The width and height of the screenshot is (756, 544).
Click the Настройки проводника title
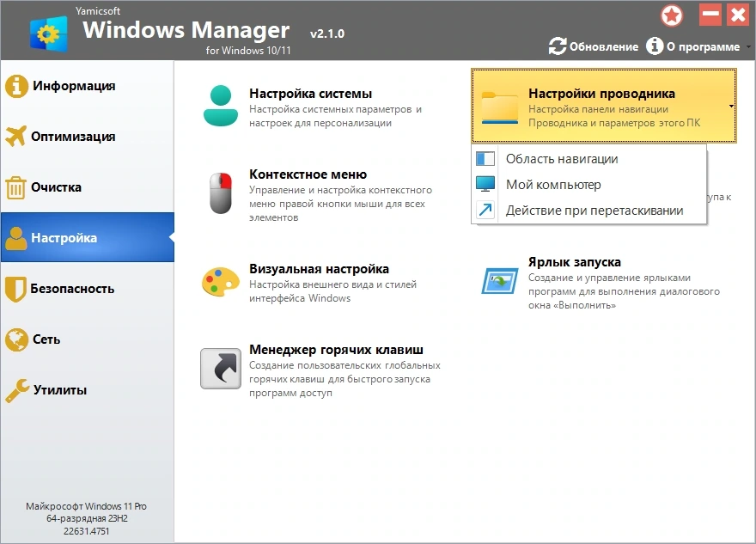coord(601,94)
